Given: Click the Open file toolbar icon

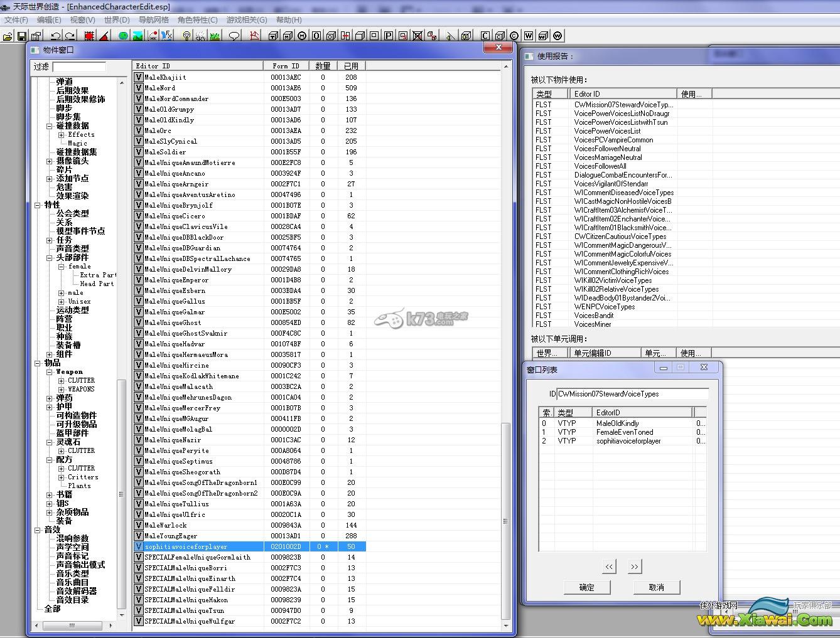Looking at the screenshot, I should coord(8,36).
